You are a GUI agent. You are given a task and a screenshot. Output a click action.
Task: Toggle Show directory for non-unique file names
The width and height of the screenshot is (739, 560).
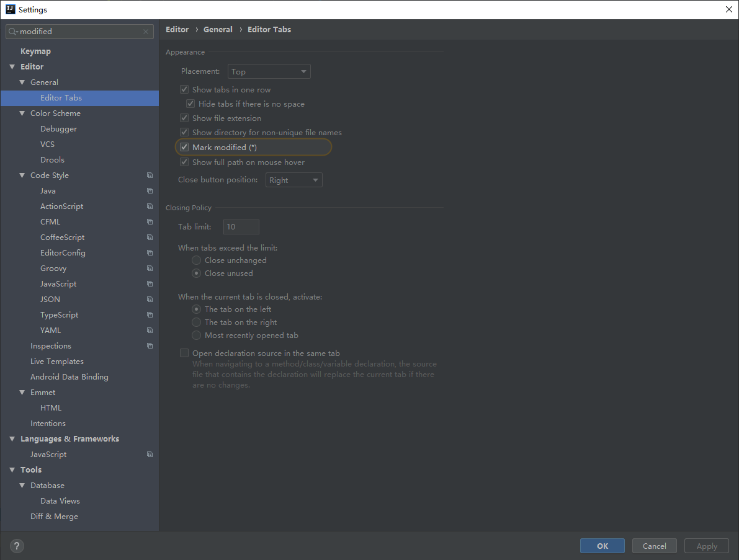184,132
